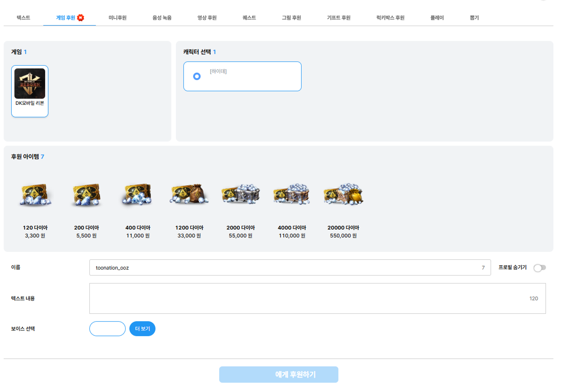This screenshot has height=392, width=579.
Task: Click the 에게 후원하기 button
Action: click(278, 374)
